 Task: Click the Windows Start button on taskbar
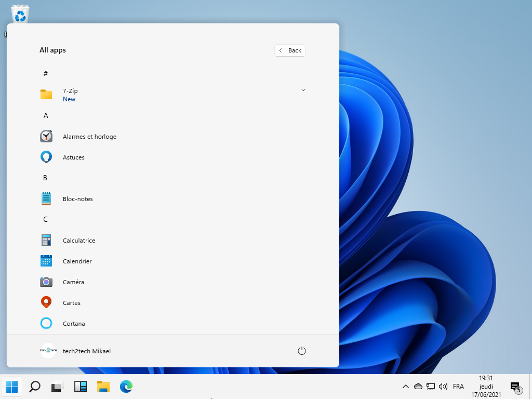(x=12, y=387)
